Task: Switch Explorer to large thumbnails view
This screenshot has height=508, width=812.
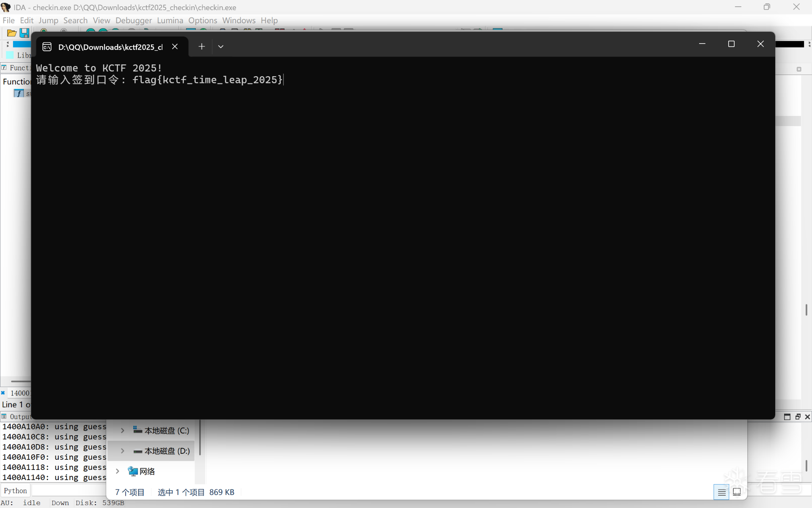Action: tap(737, 492)
